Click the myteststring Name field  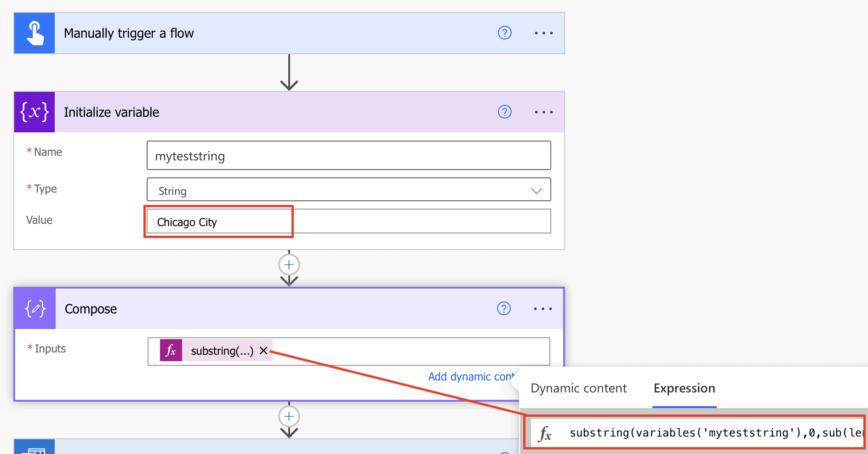[348, 155]
